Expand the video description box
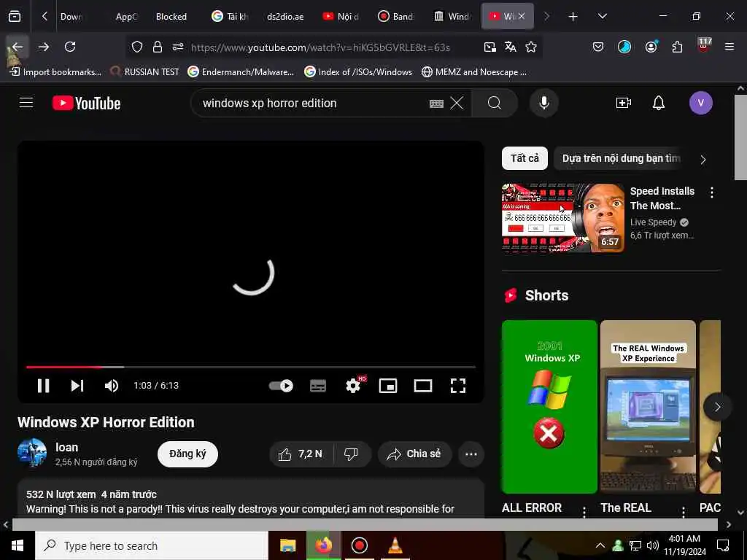Screen dimensions: 747x560 [x=251, y=499]
